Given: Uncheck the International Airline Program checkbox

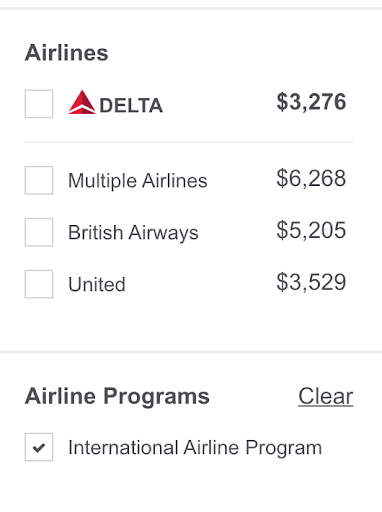Looking at the screenshot, I should 39,447.
